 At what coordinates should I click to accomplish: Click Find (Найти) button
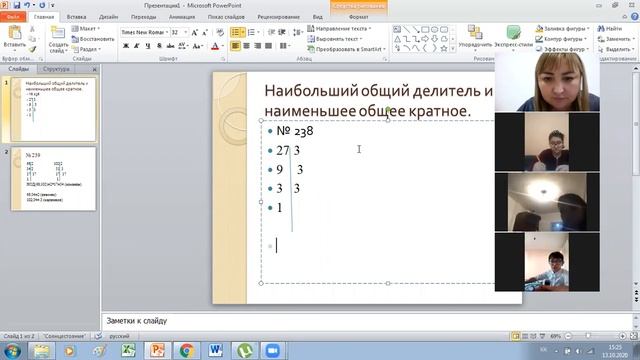tap(610, 29)
